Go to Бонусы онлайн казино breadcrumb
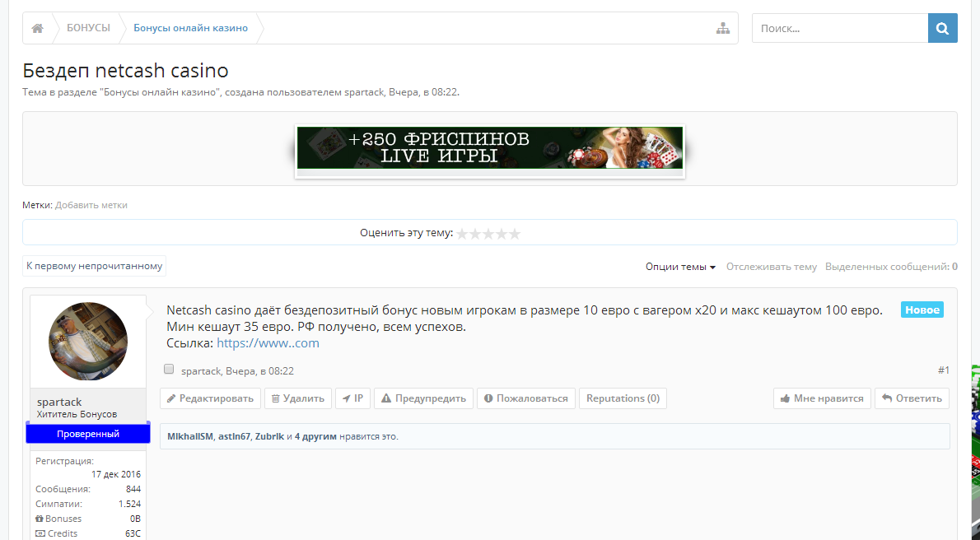 (190, 28)
